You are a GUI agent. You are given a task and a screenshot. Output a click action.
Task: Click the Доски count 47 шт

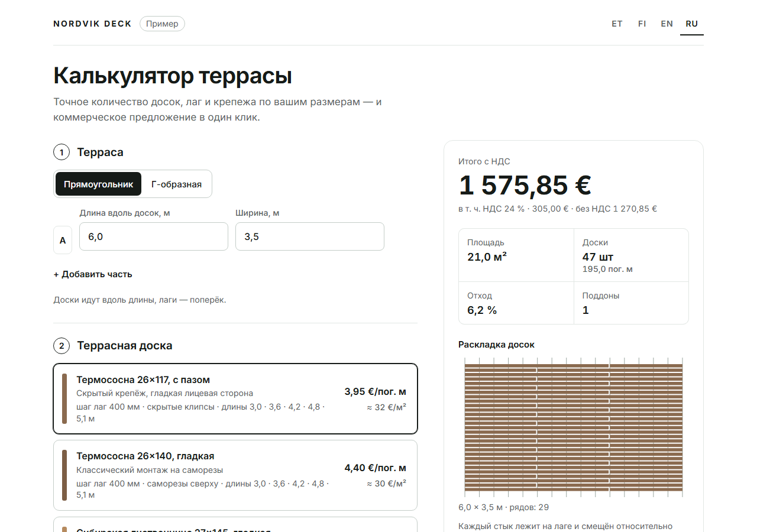point(598,257)
